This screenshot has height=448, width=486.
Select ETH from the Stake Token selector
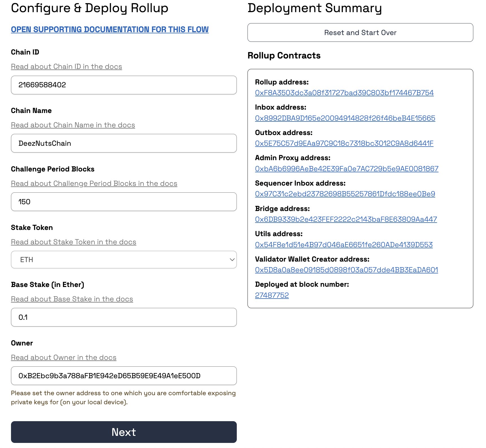[123, 259]
